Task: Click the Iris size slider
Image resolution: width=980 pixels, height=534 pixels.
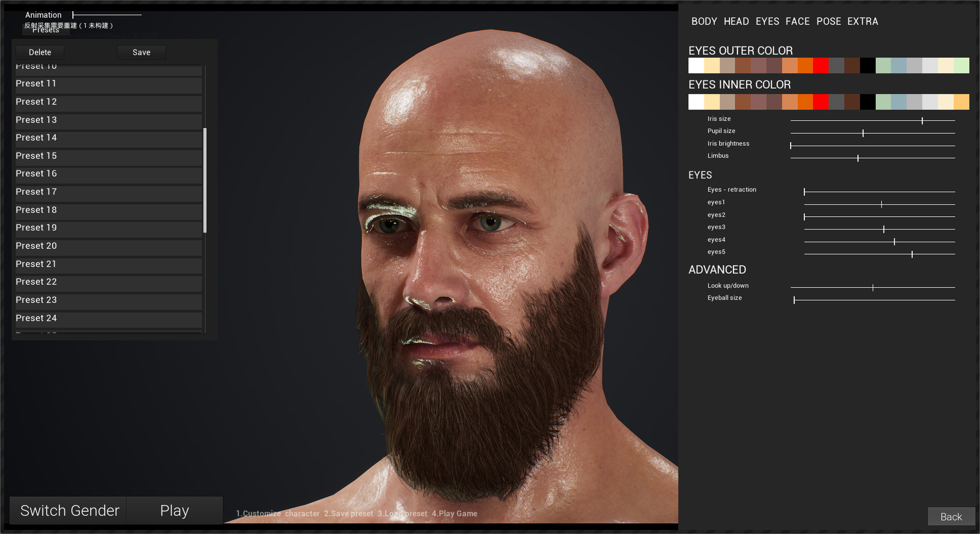Action: [x=872, y=121]
